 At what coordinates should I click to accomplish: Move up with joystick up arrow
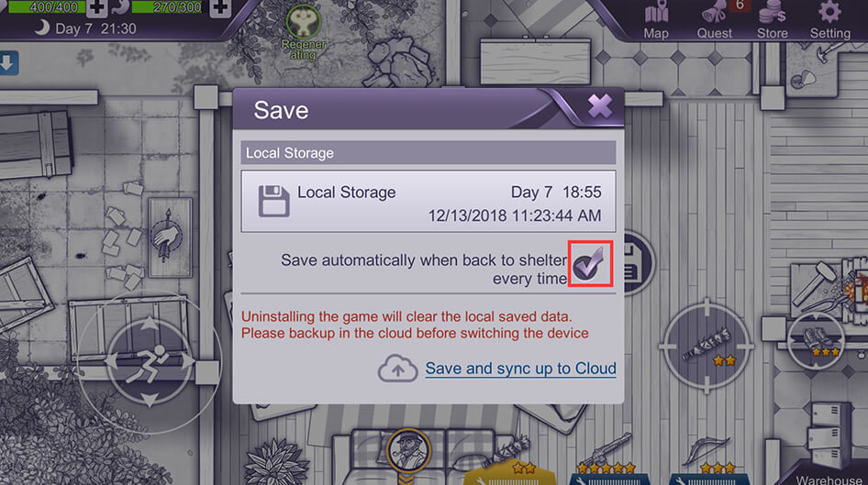(150, 324)
